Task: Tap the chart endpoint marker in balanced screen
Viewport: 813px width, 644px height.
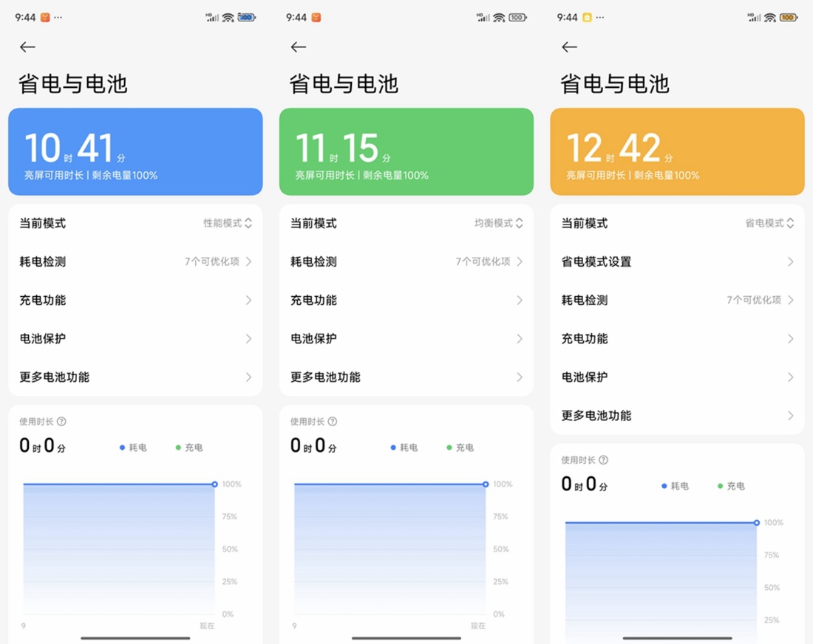Action: pyautogui.click(x=486, y=484)
